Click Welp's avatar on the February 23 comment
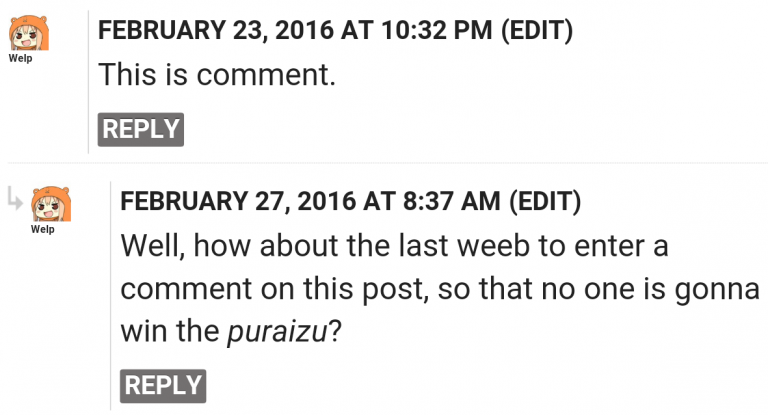Viewport: 768px width, 415px height. tap(28, 32)
